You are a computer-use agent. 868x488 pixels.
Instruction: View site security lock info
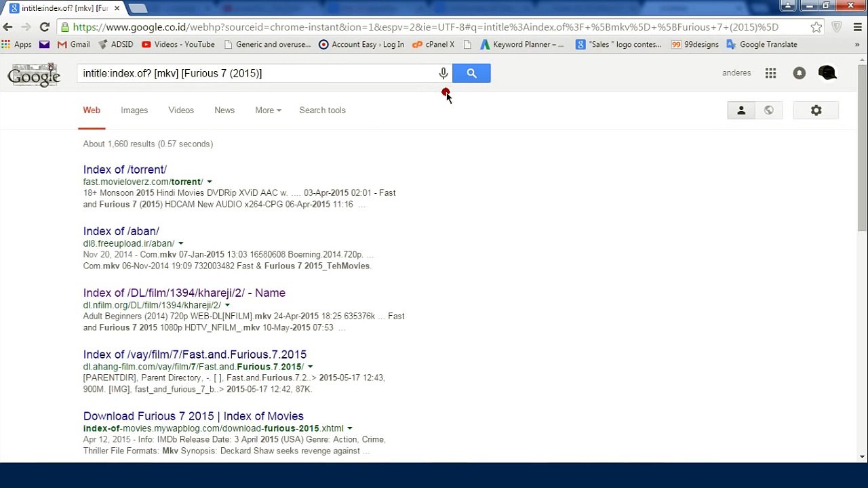[x=64, y=27]
